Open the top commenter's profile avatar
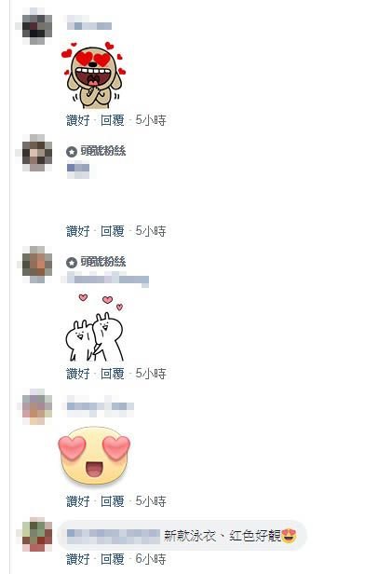 pos(37,27)
